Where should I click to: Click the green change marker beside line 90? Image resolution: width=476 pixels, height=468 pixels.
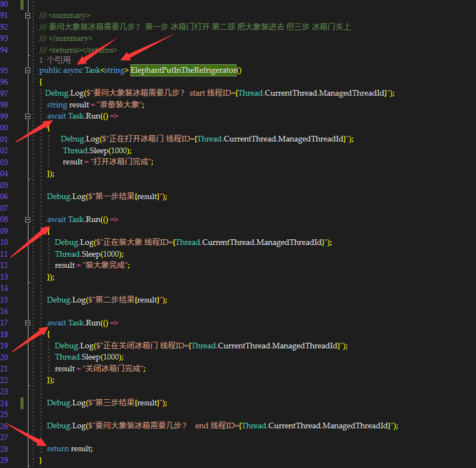(x=22, y=4)
